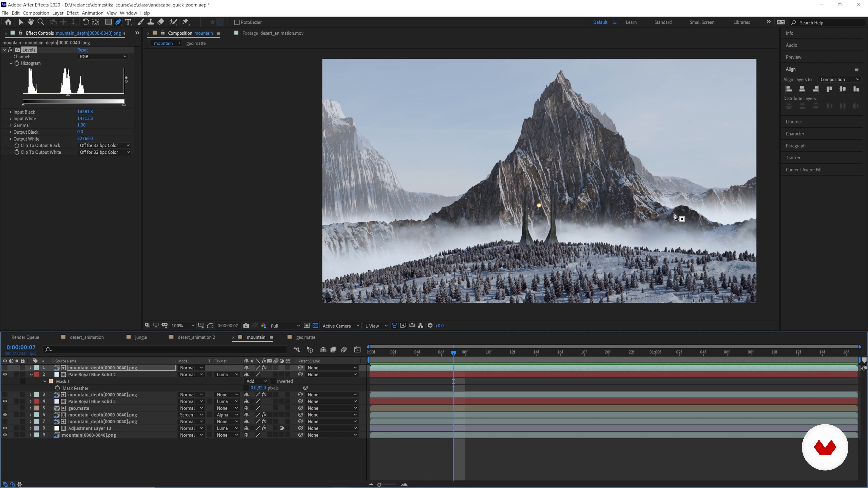
Task: Open Clip To Output White dropdown
Action: pos(104,152)
